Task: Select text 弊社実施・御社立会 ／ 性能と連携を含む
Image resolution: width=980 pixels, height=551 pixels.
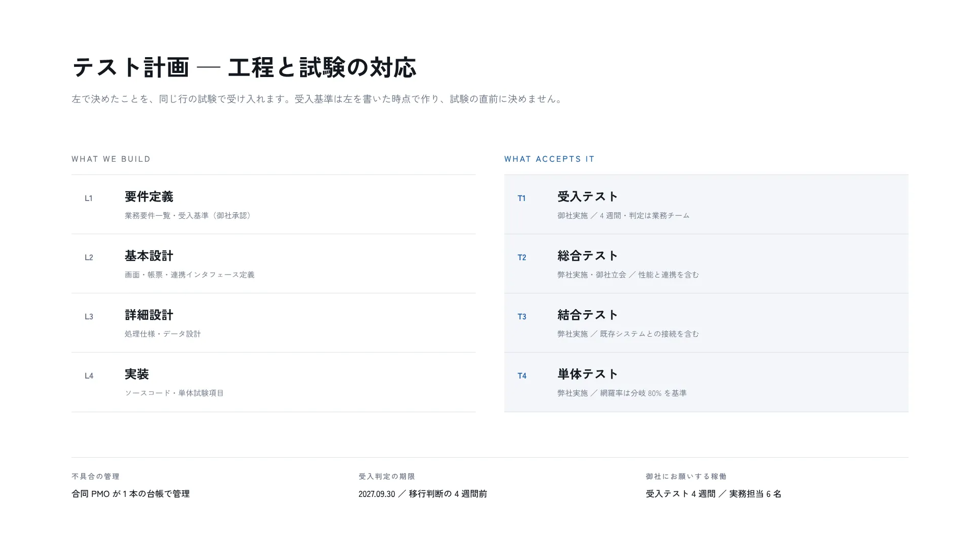Action: tap(628, 275)
